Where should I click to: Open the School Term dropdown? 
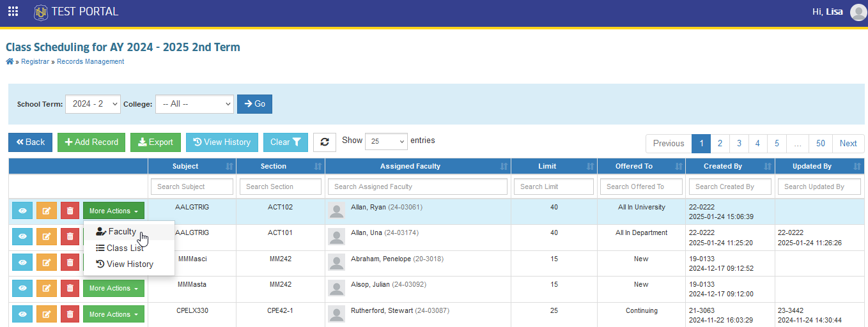93,104
